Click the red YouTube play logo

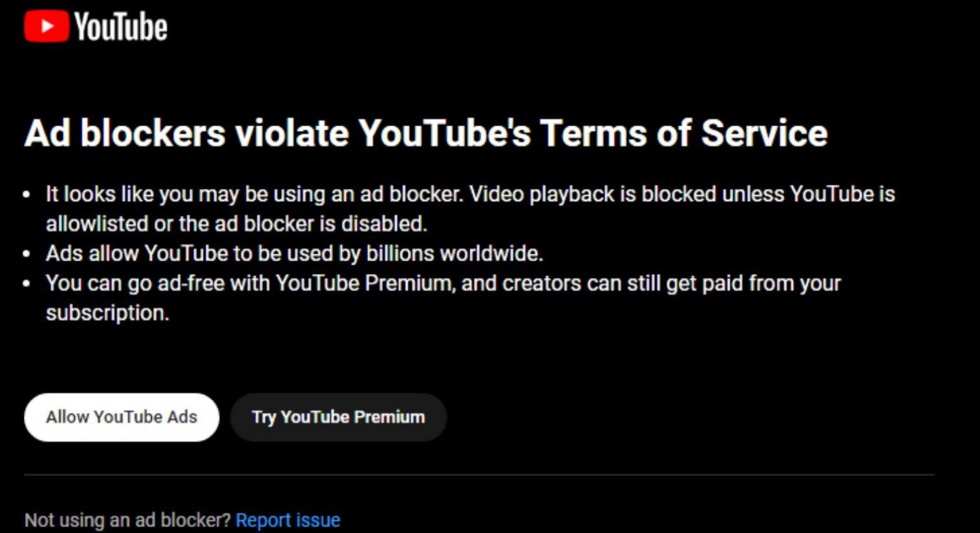coord(47,27)
